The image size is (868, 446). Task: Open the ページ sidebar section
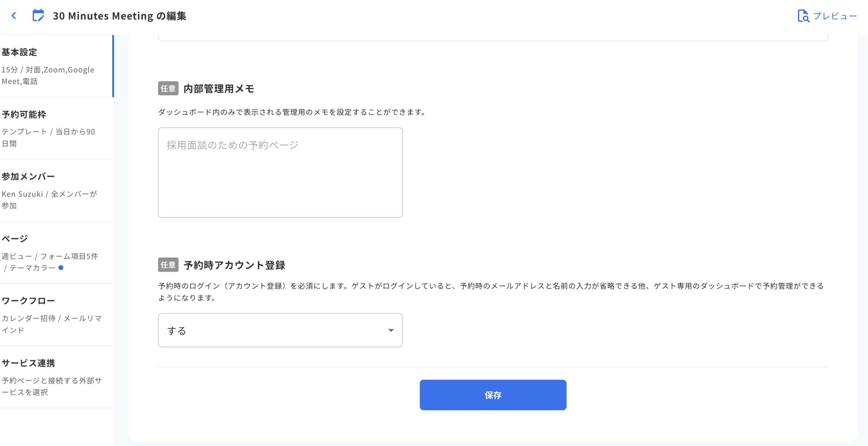click(x=57, y=253)
